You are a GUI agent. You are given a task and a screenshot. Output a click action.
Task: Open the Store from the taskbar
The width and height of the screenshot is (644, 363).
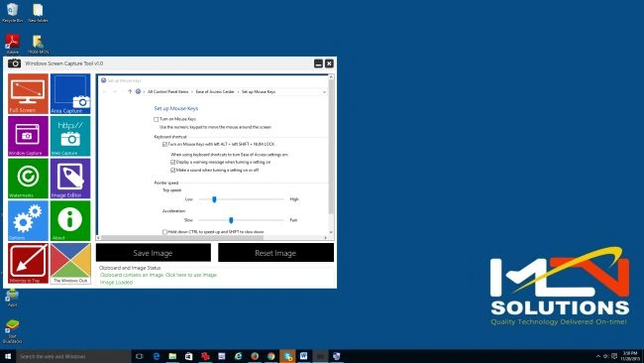coord(188,356)
